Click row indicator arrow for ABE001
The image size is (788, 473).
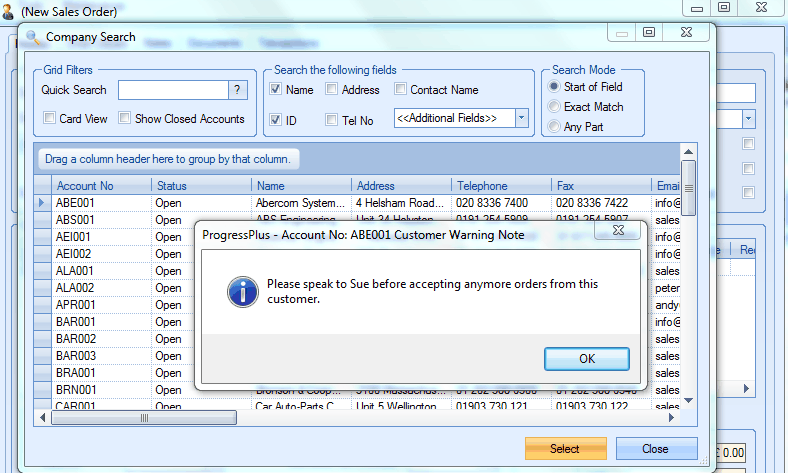(42, 203)
